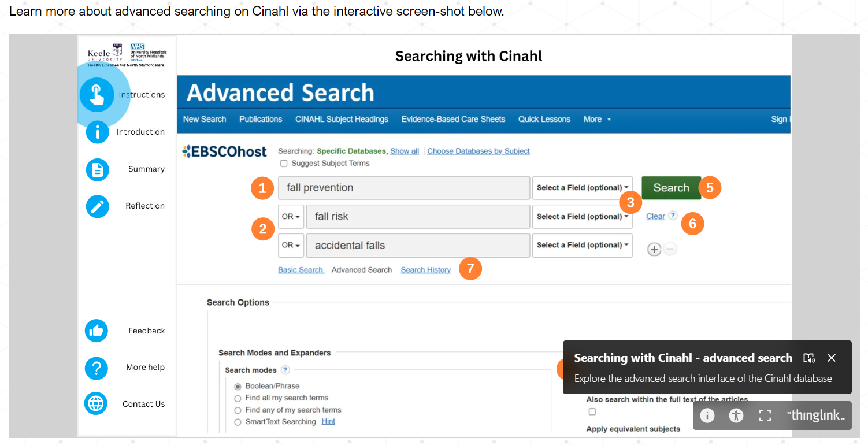The height and width of the screenshot is (445, 868).
Task: Tick the Suggest Subject Terms checkbox
Action: click(x=284, y=164)
